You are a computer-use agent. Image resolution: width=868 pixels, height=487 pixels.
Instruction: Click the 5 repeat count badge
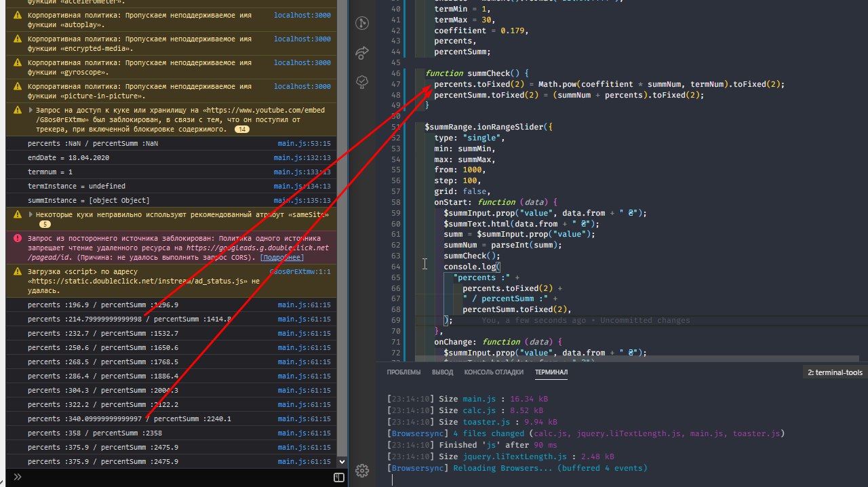(x=45, y=224)
